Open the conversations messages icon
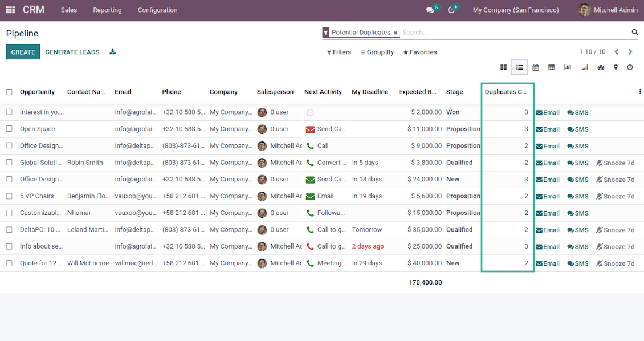 [x=430, y=10]
